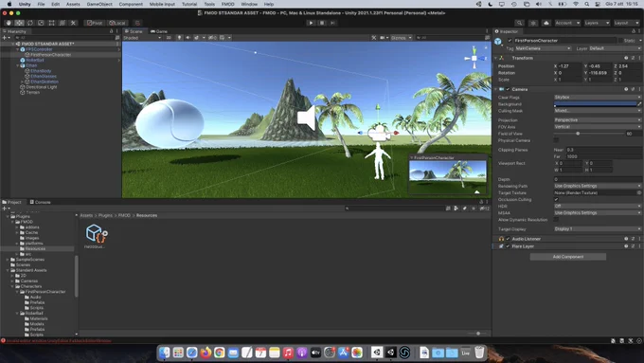Open Flare Layer preset settings icon
644x363 pixels.
633,246
